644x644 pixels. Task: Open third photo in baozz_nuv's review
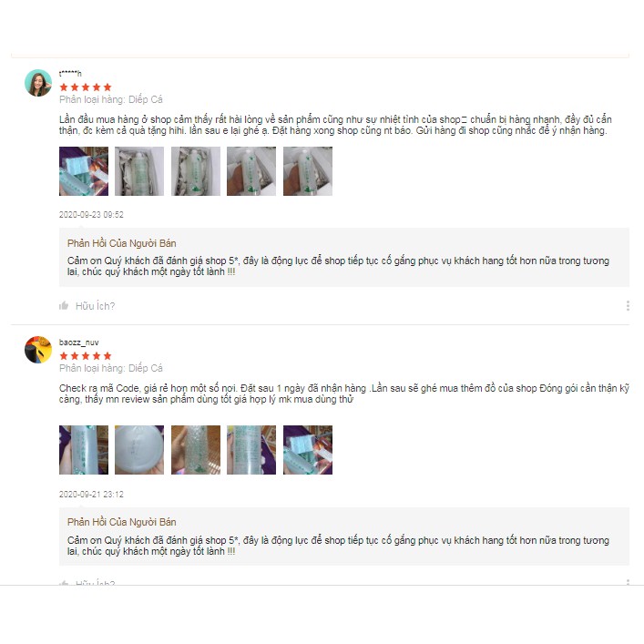(x=196, y=450)
